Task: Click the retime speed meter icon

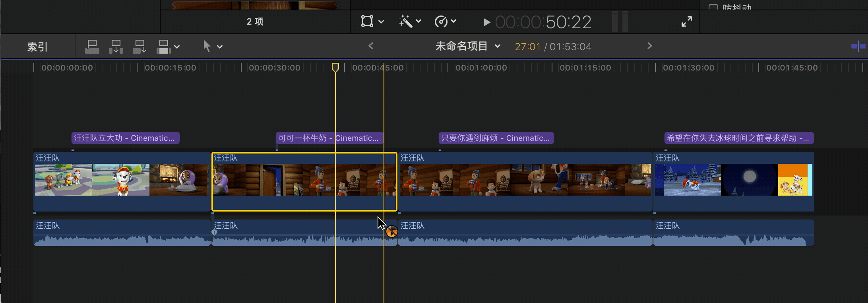Action: (x=441, y=21)
